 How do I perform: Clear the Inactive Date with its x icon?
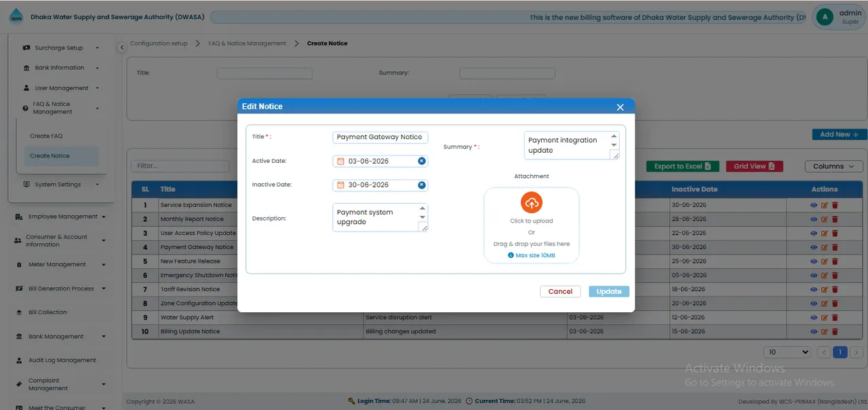click(x=422, y=185)
